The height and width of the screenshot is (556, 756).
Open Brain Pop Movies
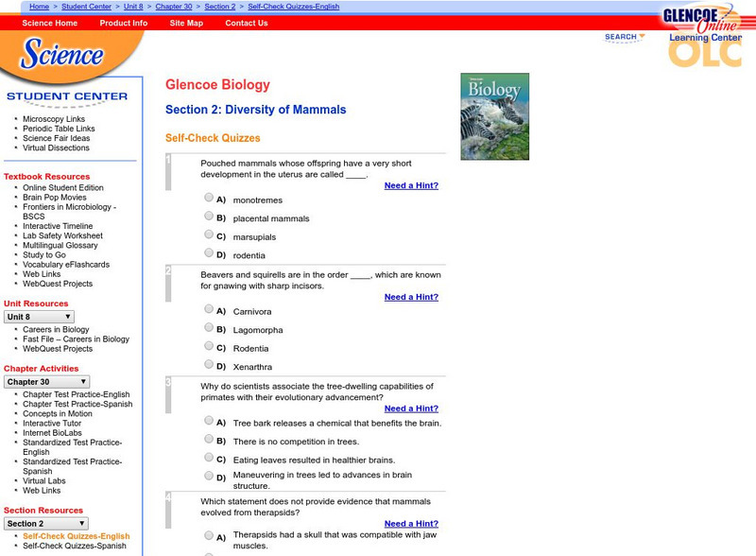pos(55,197)
